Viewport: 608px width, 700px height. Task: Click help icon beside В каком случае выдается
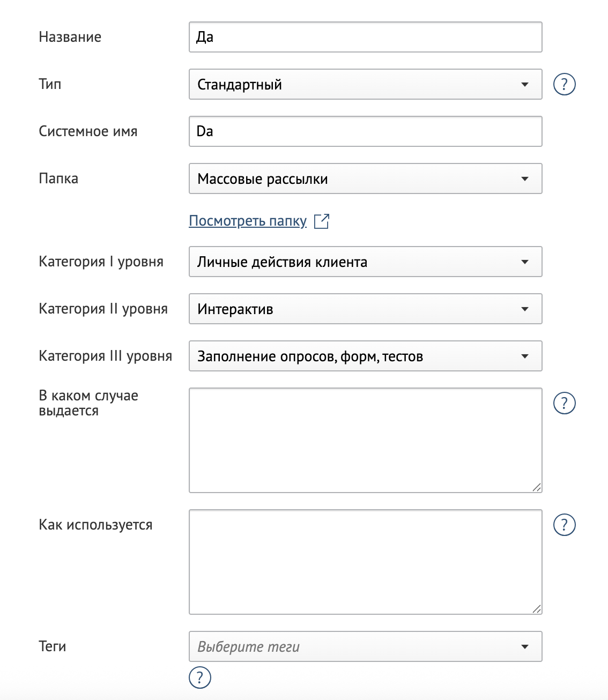tap(564, 403)
